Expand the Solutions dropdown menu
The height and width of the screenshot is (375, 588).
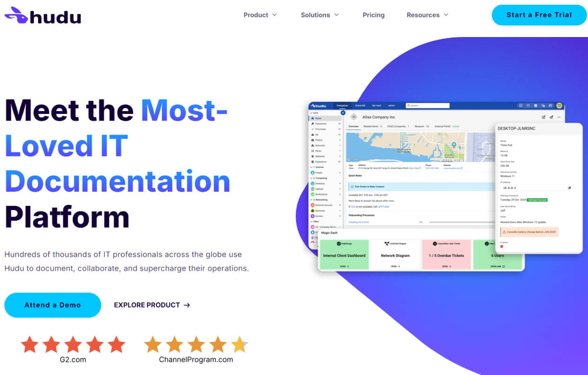click(320, 15)
